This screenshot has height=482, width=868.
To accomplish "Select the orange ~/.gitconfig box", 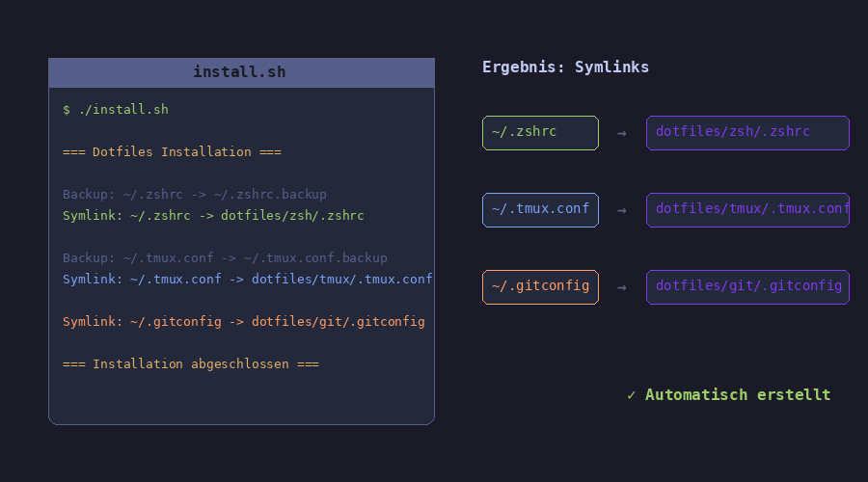I will pyautogui.click(x=540, y=287).
